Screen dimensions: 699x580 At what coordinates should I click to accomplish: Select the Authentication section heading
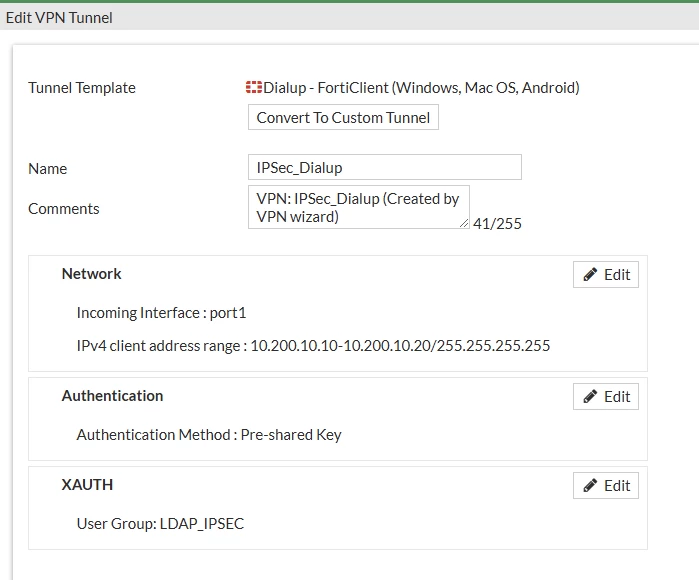[112, 396]
